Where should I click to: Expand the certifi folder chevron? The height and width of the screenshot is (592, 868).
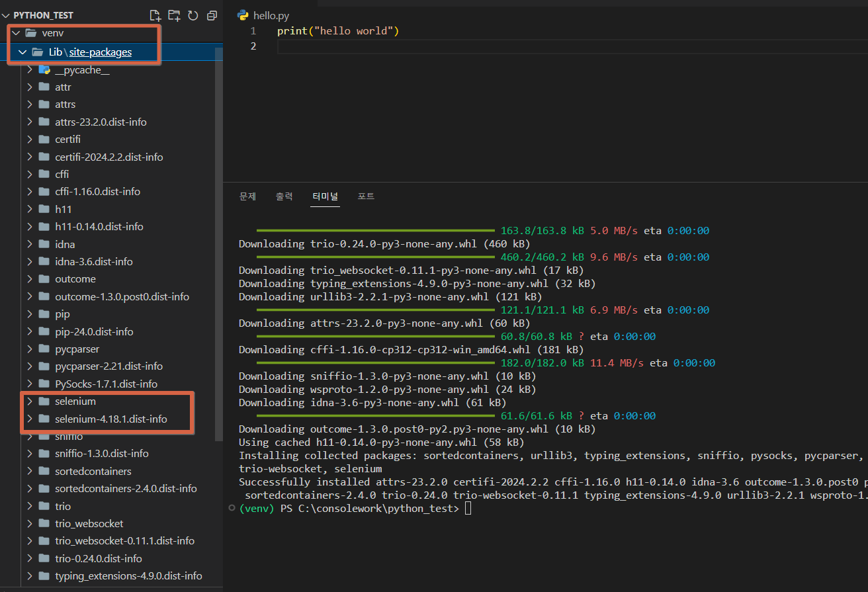(29, 139)
